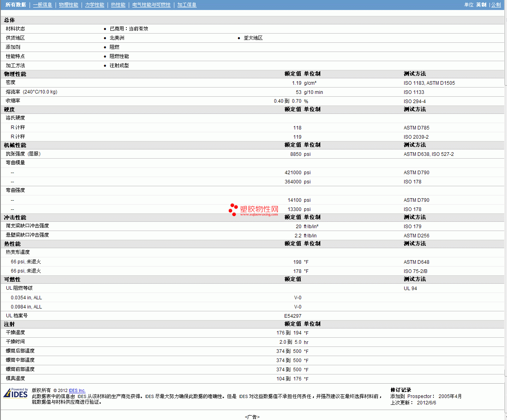Viewport: 507px width, 420px height.
Task: Click the UL 94 test method
Action: click(x=410, y=289)
